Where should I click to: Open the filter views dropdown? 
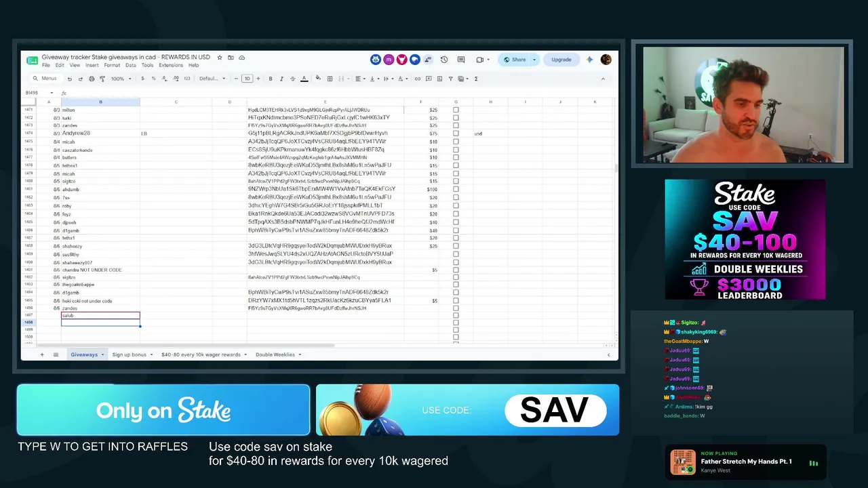tap(463, 79)
